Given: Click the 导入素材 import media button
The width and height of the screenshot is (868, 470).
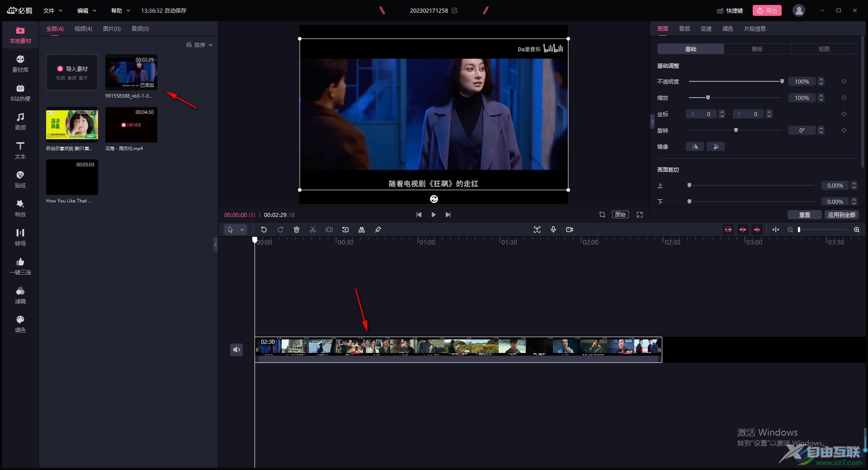Looking at the screenshot, I should coord(72,72).
